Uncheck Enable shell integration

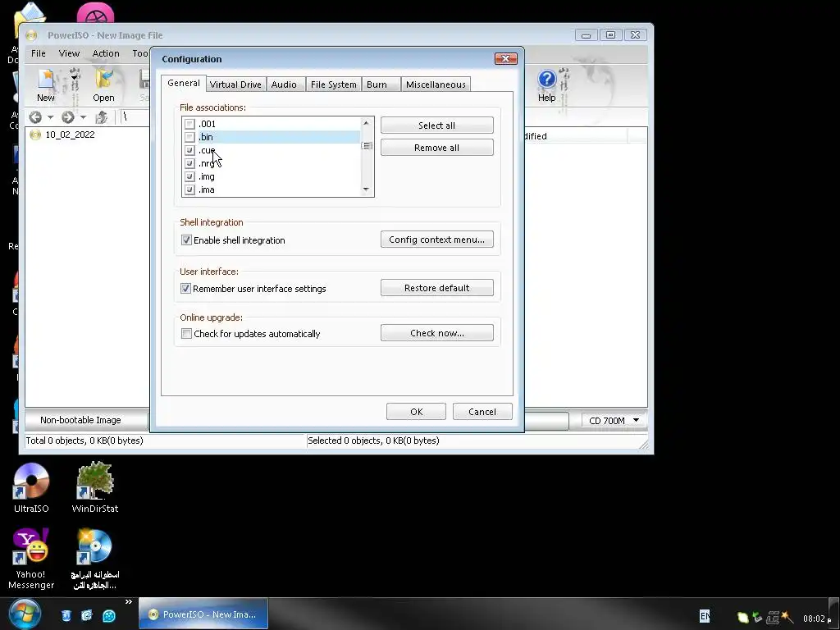coord(186,240)
